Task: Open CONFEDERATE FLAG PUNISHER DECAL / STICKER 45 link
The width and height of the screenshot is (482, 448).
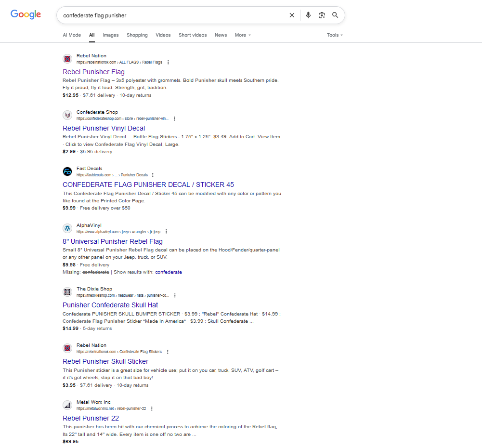Action: 148,185
